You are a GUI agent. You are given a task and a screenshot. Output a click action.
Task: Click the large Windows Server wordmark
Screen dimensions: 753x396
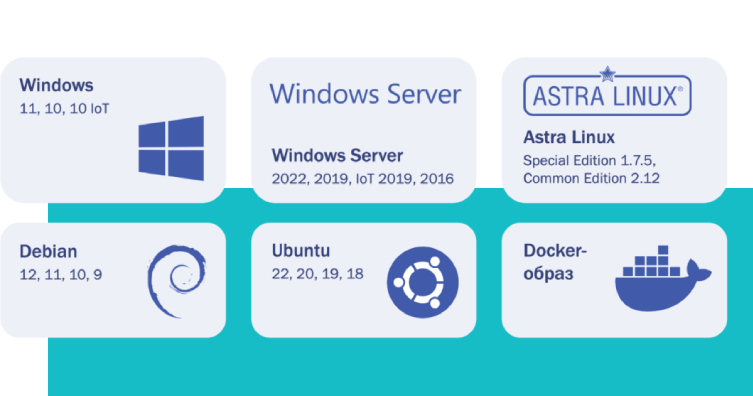[x=365, y=94]
